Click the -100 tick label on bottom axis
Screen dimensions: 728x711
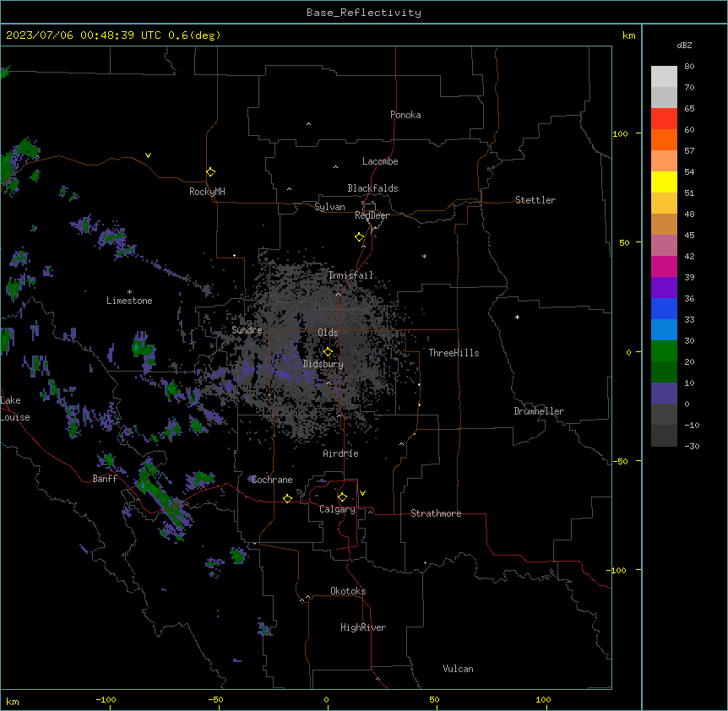click(x=106, y=700)
